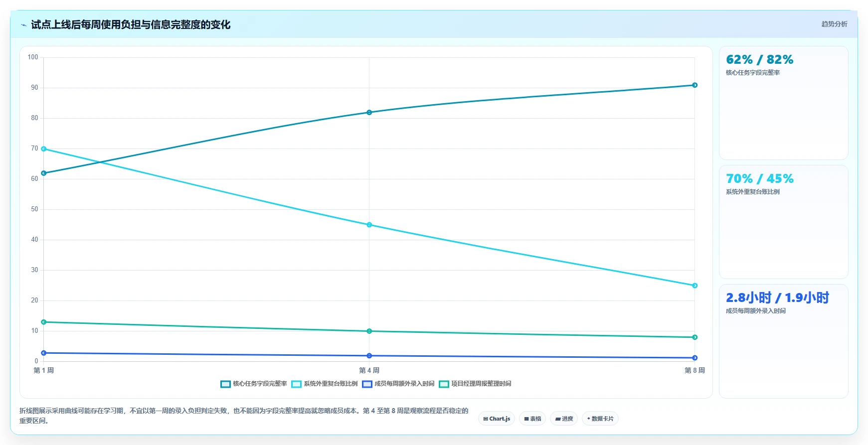This screenshot has width=868, height=445.
Task: Click the 系统外重复台账比例 card caption
Action: (753, 192)
